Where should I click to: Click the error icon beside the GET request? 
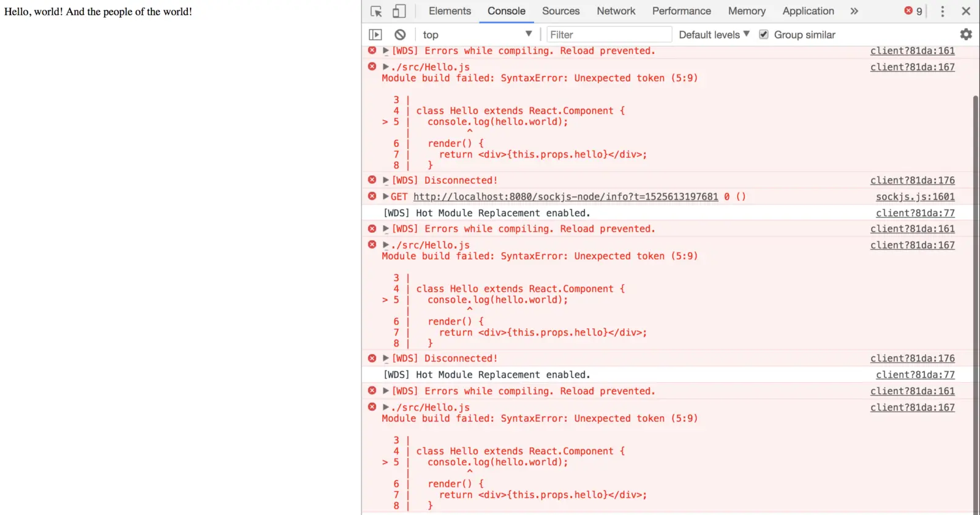point(372,197)
